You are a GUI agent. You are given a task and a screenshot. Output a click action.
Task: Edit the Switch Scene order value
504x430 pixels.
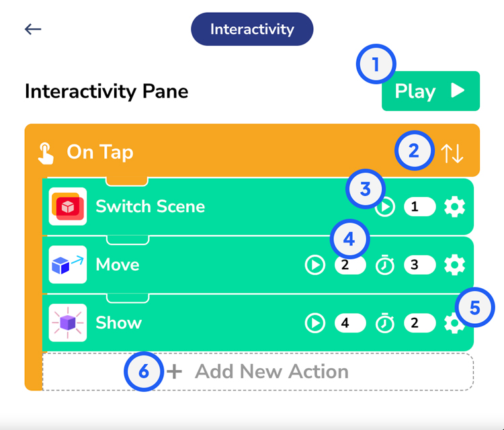tap(420, 208)
